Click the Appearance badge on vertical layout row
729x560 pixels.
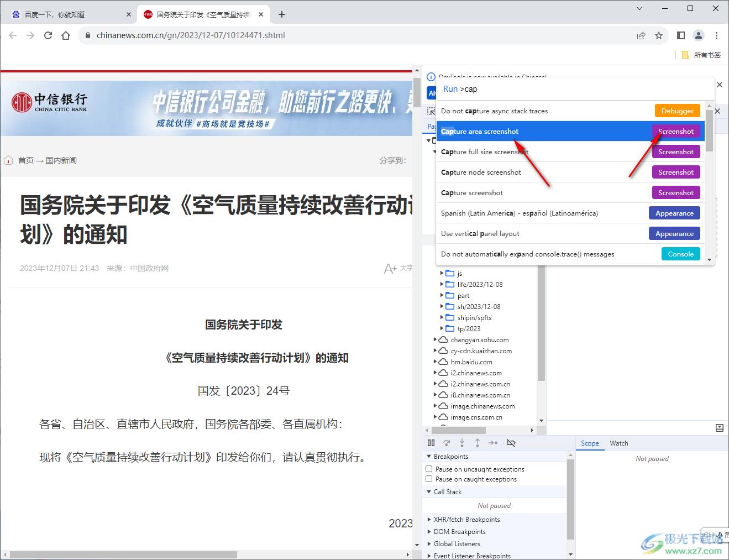(x=674, y=233)
